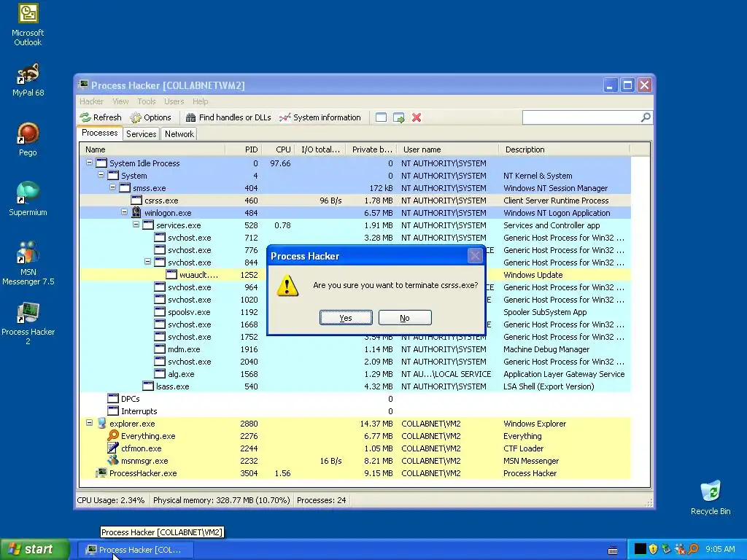The height and width of the screenshot is (560, 747).
Task: Click the Windows start button
Action: 35,549
